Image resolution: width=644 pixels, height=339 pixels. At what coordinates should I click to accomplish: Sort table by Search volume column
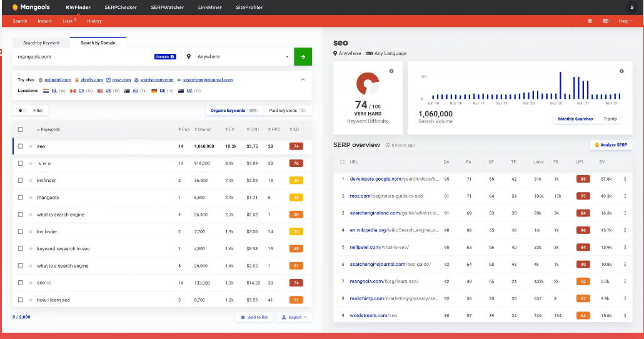203,129
